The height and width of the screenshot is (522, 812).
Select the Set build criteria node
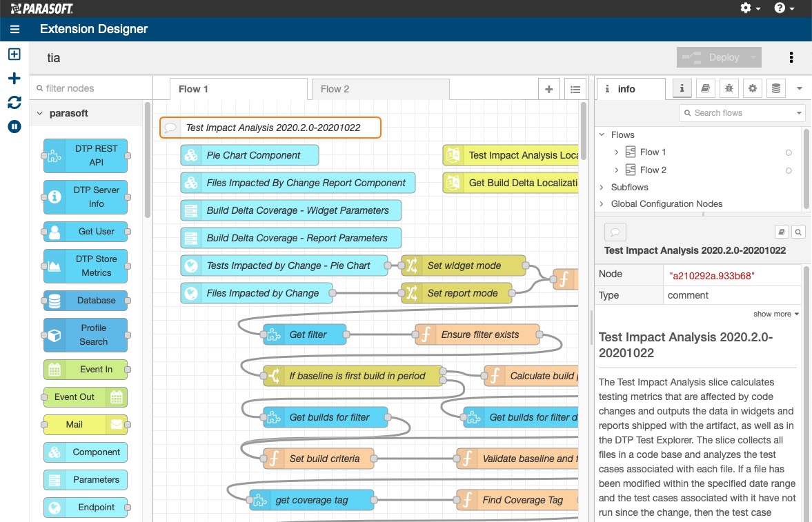(319, 459)
